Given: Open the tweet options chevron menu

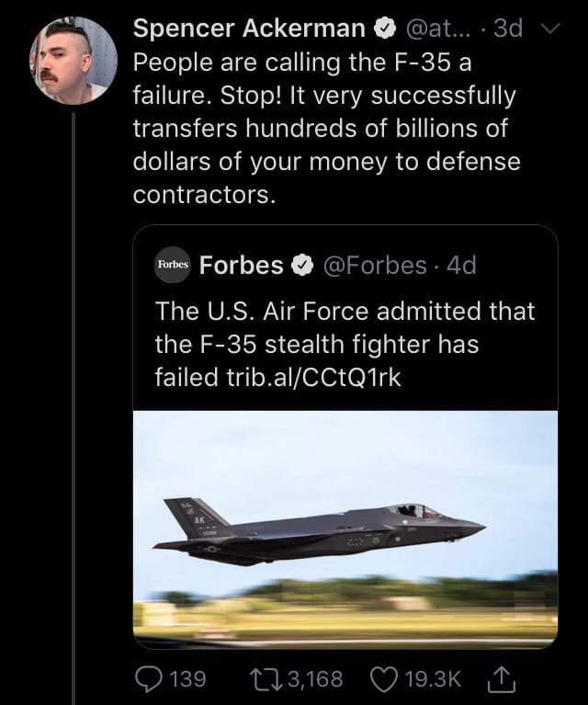Looking at the screenshot, I should [x=548, y=30].
